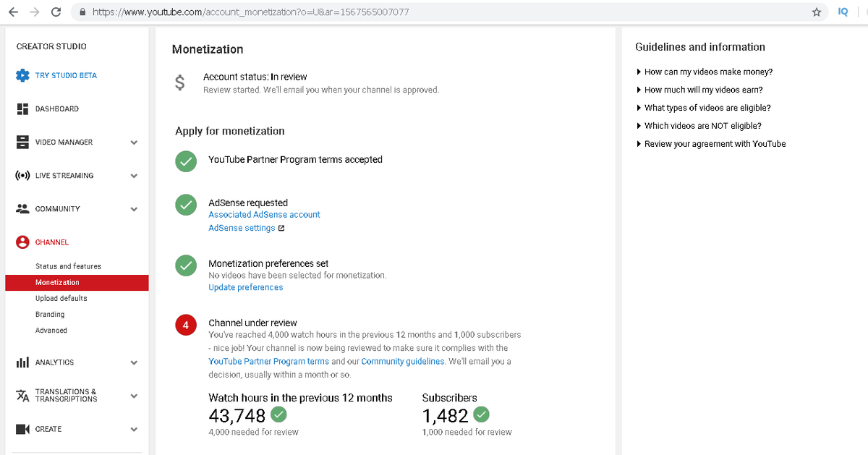The width and height of the screenshot is (868, 455).
Task: Open the Associated AdSense account link
Action: tap(264, 215)
